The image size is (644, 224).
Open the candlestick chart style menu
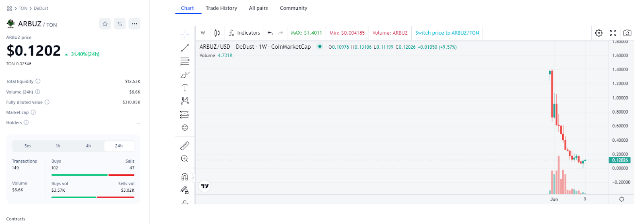point(217,33)
